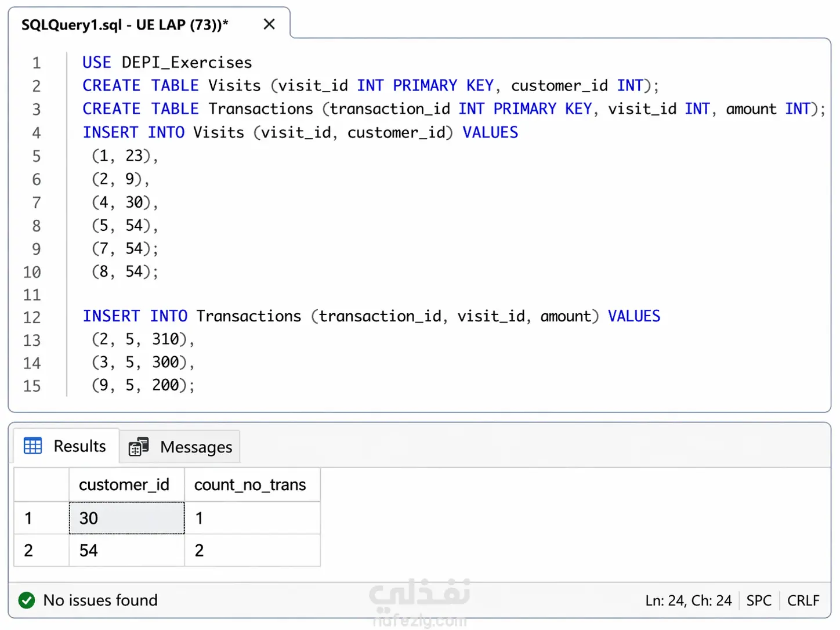This screenshot has width=840, height=630.
Task: Click line number 11 in the gutter
Action: 32,295
